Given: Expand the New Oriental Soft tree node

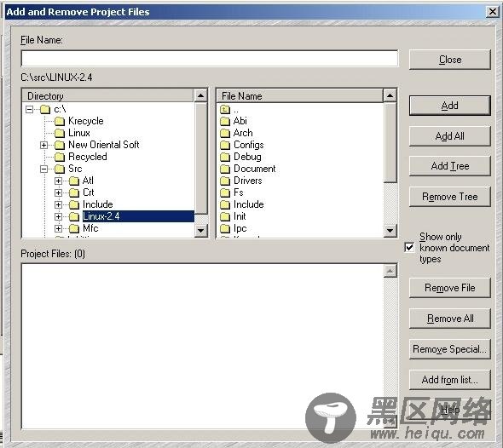Looking at the screenshot, I should [44, 145].
